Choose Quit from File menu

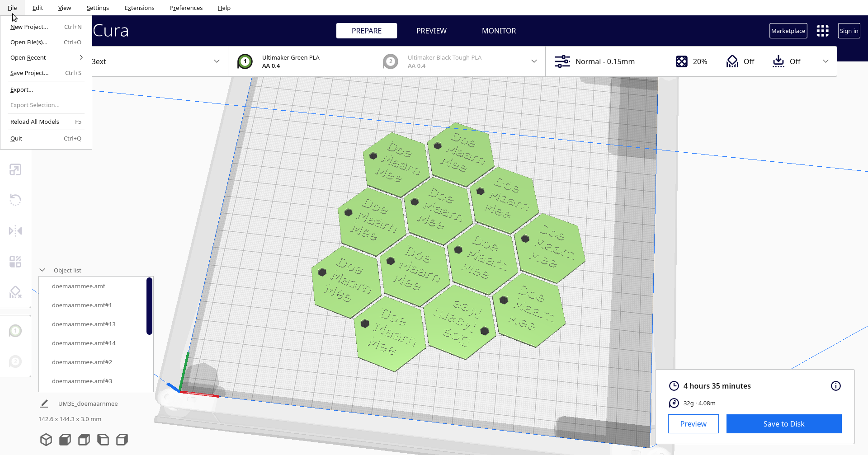coord(46,138)
